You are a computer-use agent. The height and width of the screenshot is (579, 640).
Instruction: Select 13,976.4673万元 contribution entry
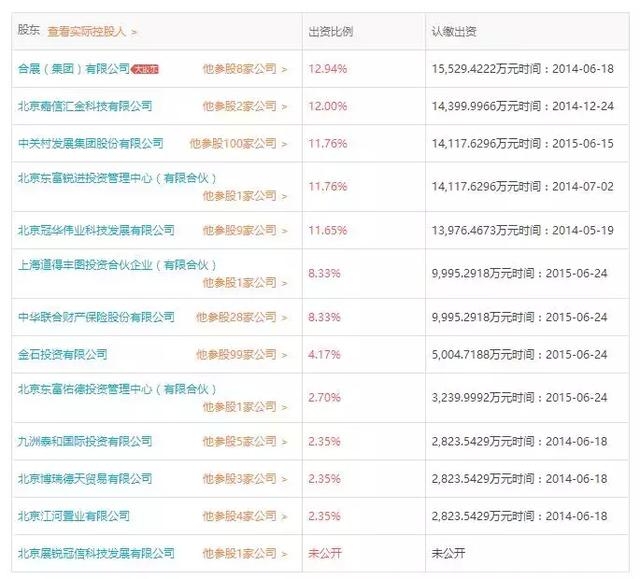[x=522, y=230]
